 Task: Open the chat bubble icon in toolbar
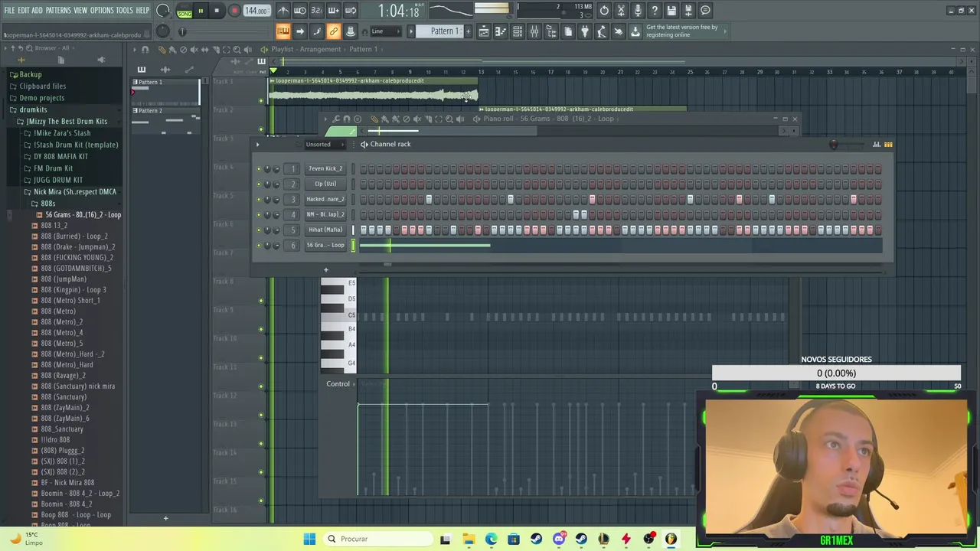coord(705,11)
